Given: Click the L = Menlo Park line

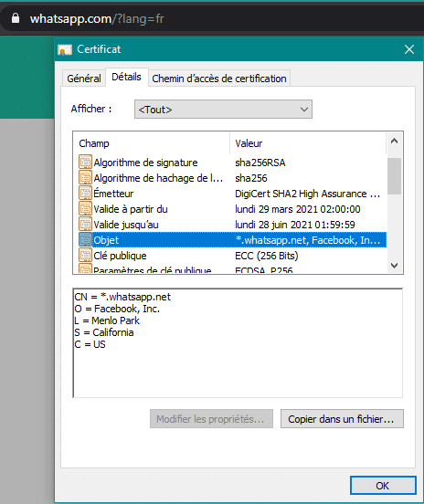Looking at the screenshot, I should (x=107, y=320).
